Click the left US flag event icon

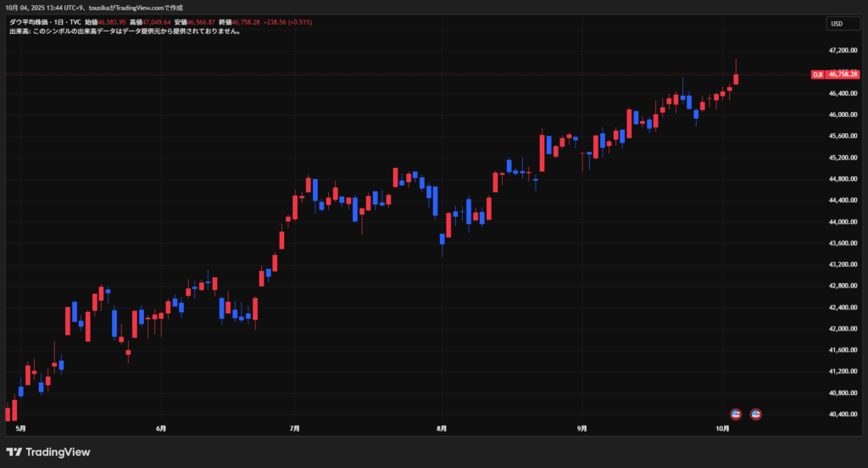pyautogui.click(x=736, y=414)
